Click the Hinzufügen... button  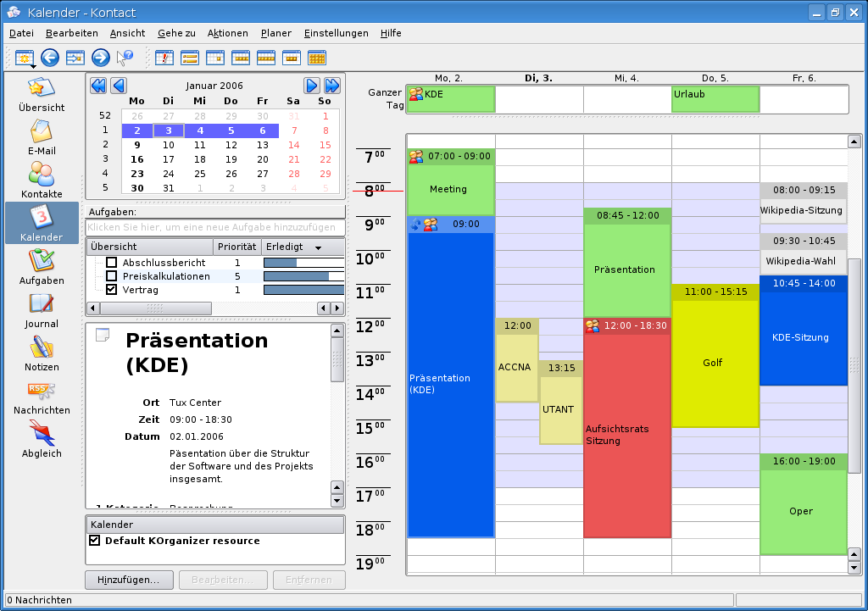[129, 580]
